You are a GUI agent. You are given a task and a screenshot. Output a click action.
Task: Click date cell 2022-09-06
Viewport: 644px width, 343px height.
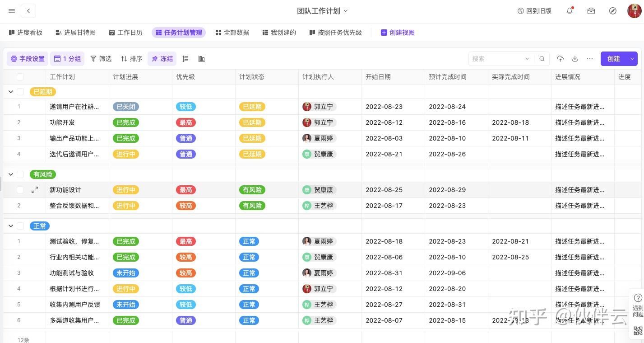tap(456, 273)
